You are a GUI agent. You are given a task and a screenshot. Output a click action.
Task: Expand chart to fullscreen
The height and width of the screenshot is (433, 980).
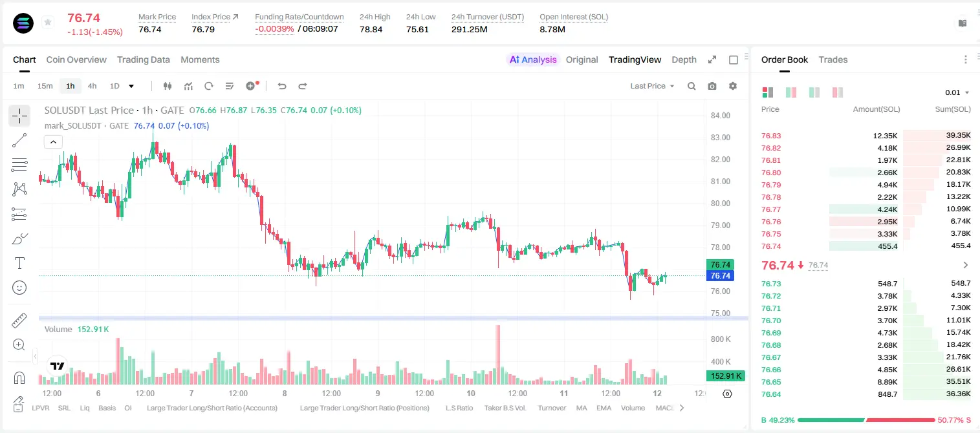click(x=712, y=59)
